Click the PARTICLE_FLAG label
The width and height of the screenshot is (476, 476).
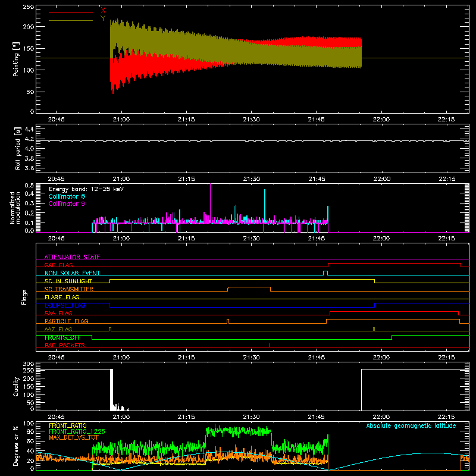pos(67,321)
